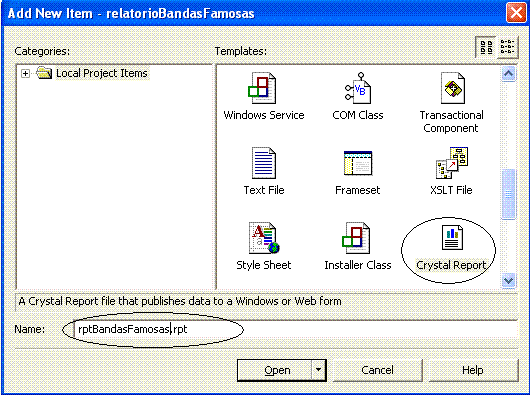This screenshot has width=530, height=395.
Task: Click the Frameset label text
Action: point(358,190)
